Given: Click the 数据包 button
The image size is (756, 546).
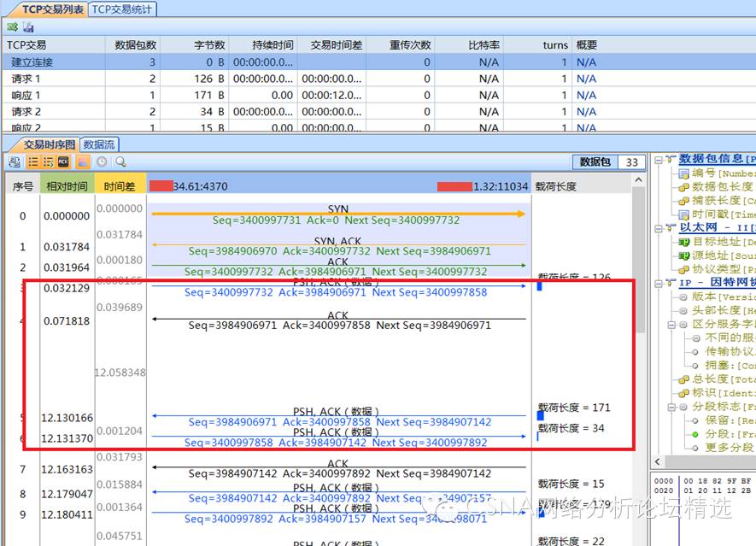Looking at the screenshot, I should 595,161.
